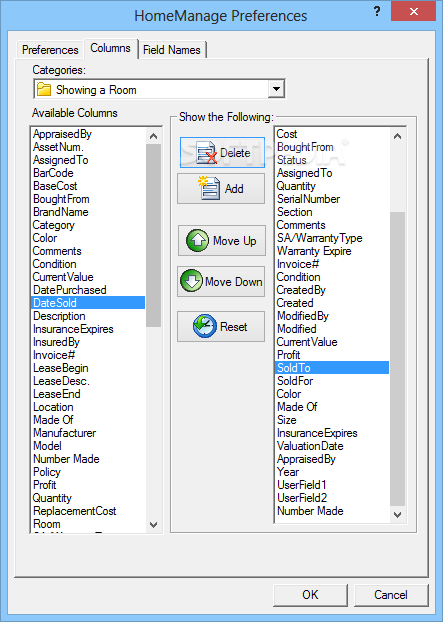Click the Available Columns scroll up arrow
This screenshot has width=443, height=622.
coord(153,136)
